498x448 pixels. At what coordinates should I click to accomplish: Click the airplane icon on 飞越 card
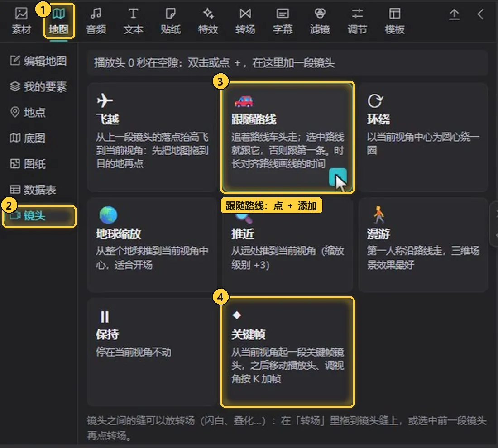point(105,100)
